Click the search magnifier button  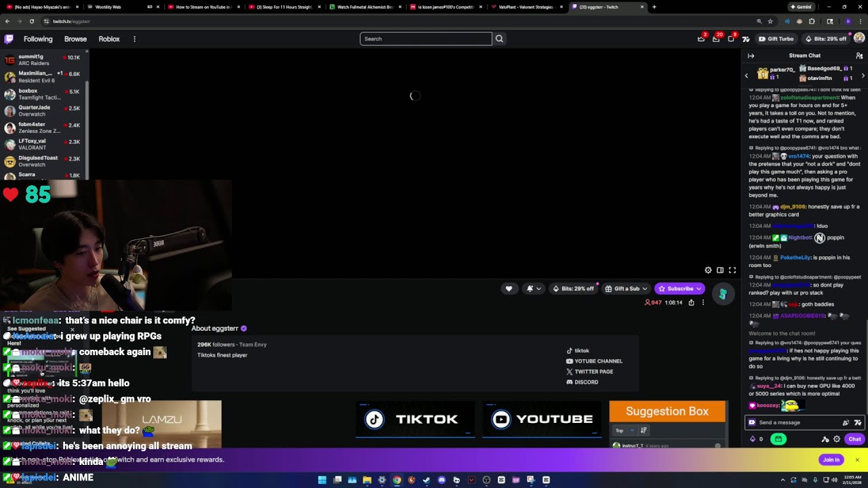pos(499,39)
